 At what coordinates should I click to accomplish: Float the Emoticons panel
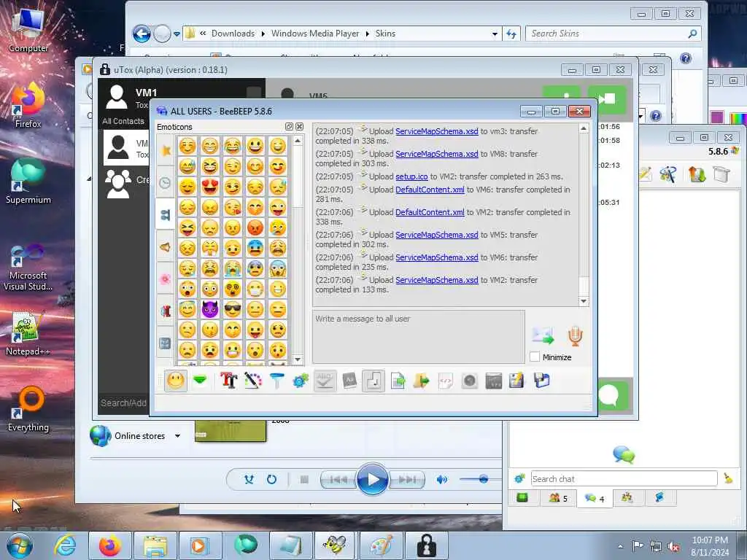pyautogui.click(x=289, y=127)
